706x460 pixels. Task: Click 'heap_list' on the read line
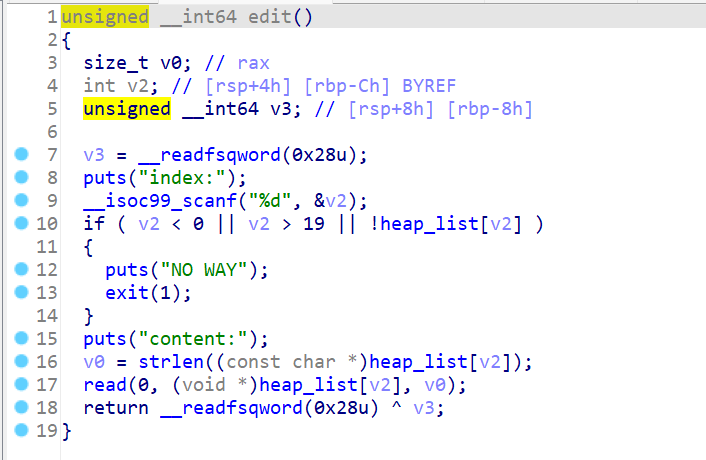point(309,385)
